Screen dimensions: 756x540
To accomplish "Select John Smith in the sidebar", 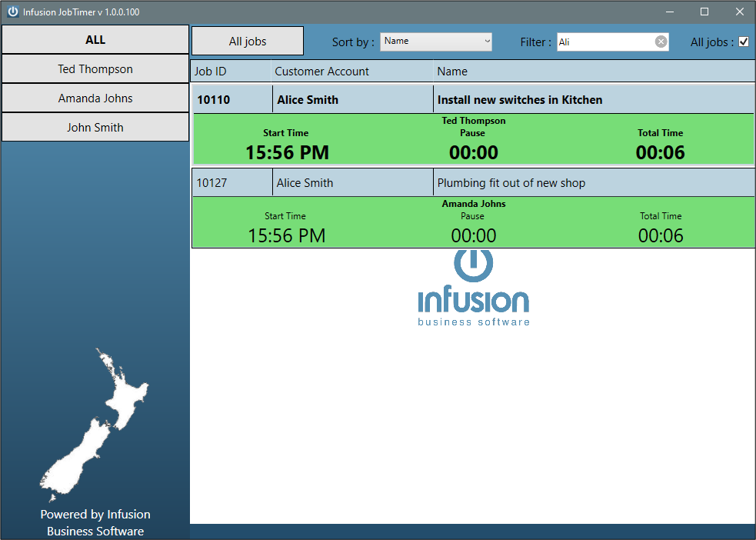I will pos(95,127).
